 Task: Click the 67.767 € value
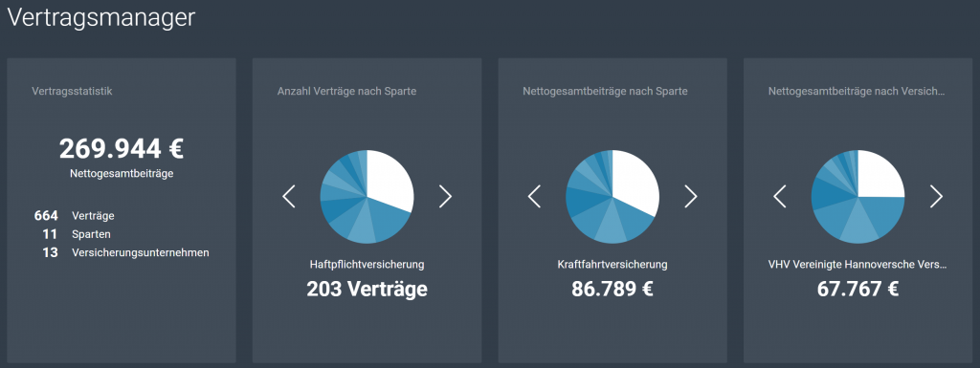[857, 289]
